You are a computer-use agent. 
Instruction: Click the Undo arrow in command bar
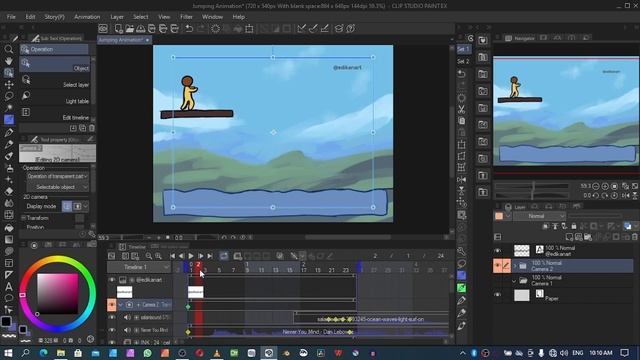189,29
